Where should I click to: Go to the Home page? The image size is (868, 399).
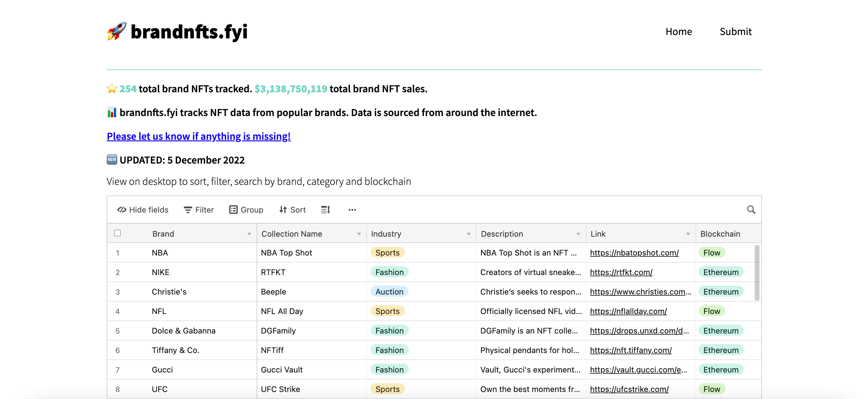pyautogui.click(x=679, y=31)
